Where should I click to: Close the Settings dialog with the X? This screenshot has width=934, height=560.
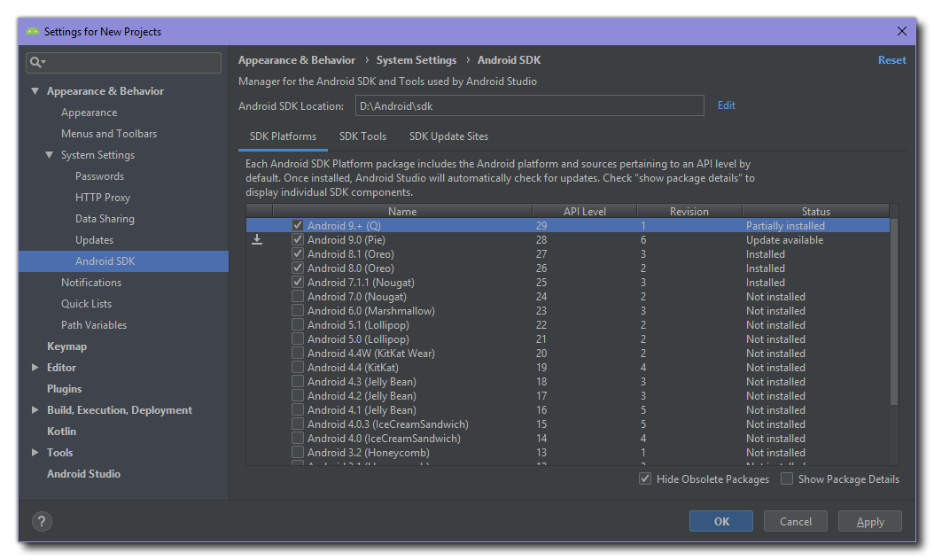[x=902, y=32]
